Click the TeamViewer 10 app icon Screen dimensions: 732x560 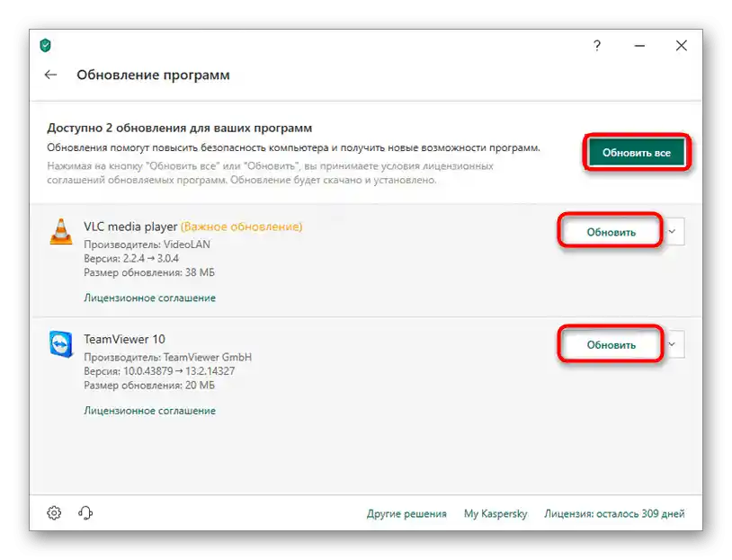(61, 344)
